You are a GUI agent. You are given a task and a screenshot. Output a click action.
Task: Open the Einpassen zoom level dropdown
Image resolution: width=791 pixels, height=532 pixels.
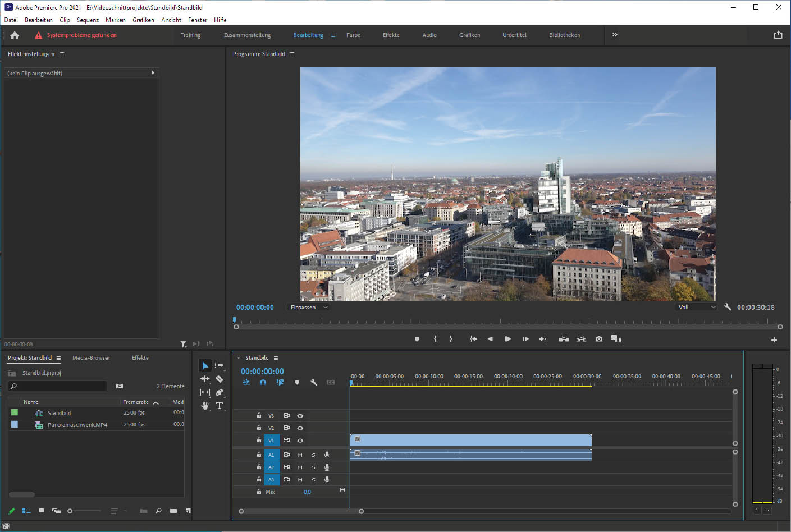(x=308, y=307)
